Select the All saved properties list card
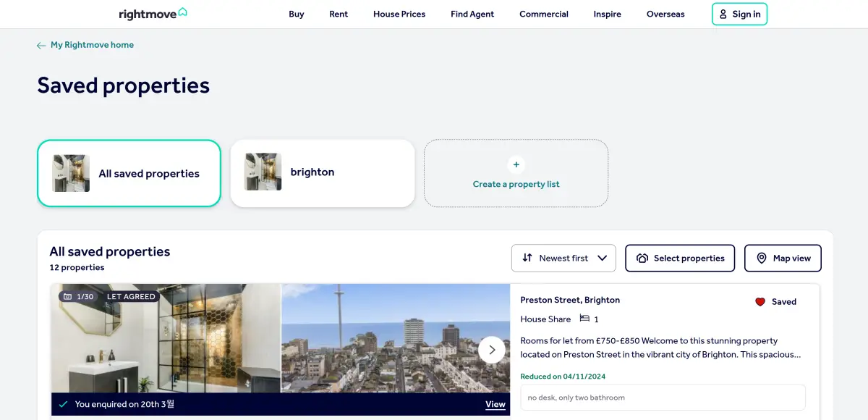This screenshot has width=868, height=420. (129, 173)
